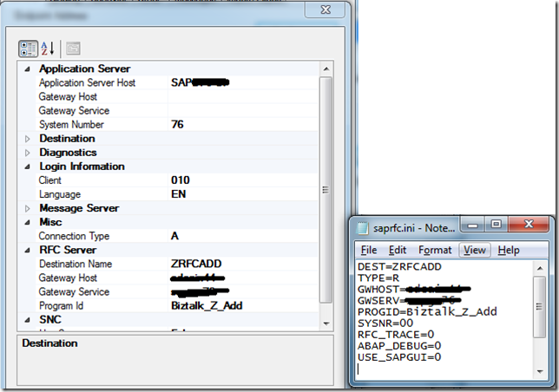Click RFC Server Gateway Service value

point(243,292)
